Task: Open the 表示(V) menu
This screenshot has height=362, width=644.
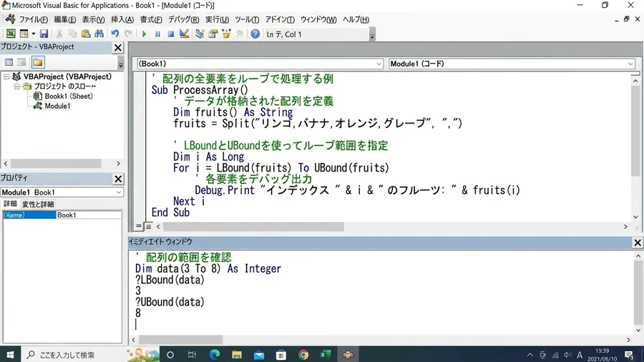Action: click(x=93, y=19)
